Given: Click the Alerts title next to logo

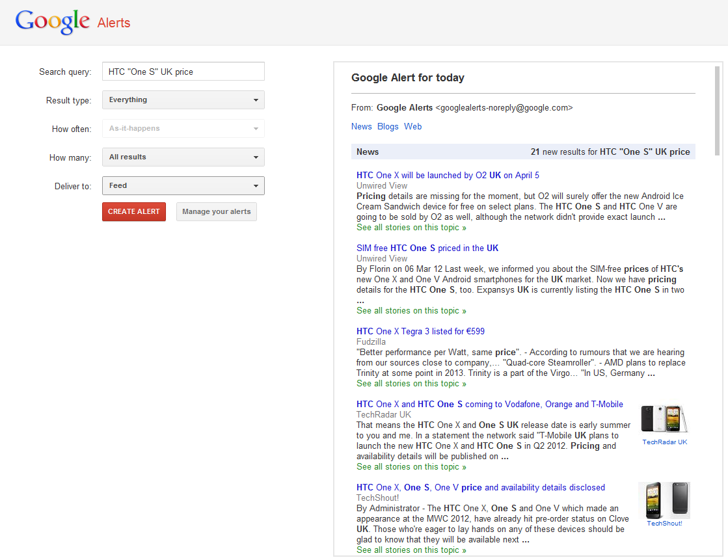Looking at the screenshot, I should (x=114, y=22).
